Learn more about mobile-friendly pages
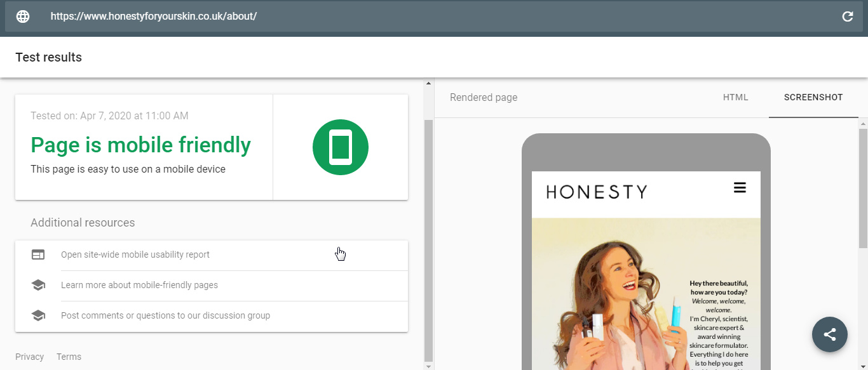 212,286
